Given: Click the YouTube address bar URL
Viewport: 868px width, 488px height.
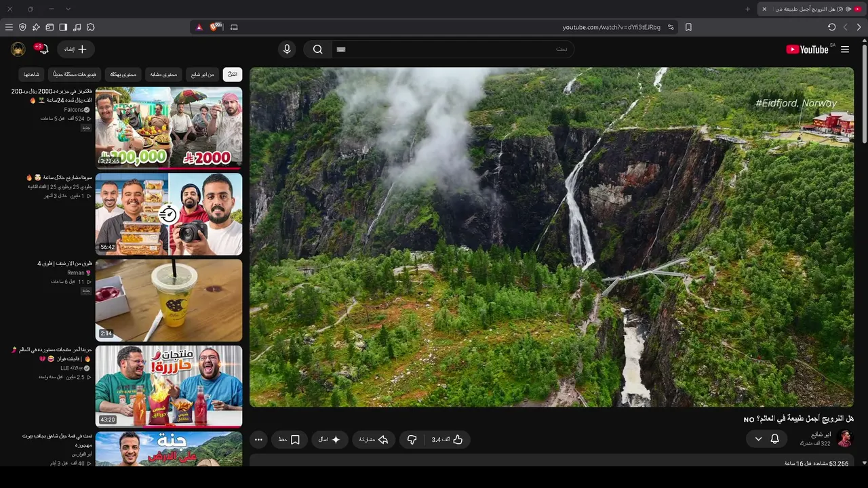Looking at the screenshot, I should pyautogui.click(x=611, y=27).
